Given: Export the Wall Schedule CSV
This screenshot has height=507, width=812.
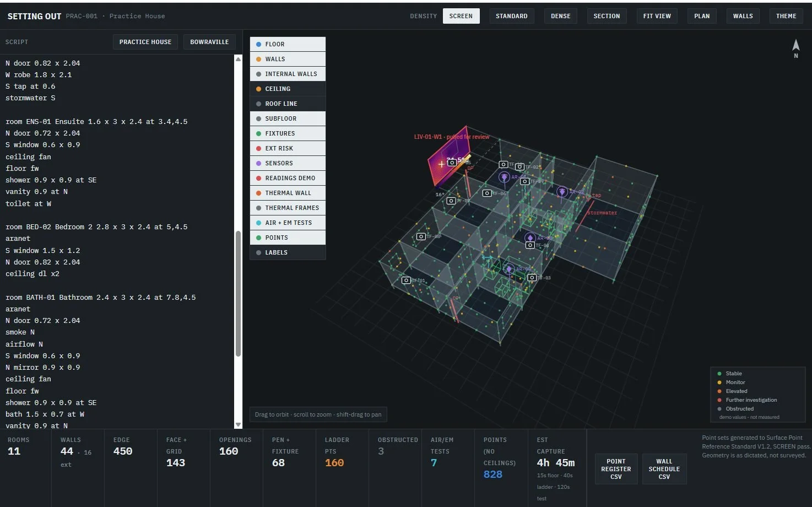Looking at the screenshot, I should [x=664, y=469].
